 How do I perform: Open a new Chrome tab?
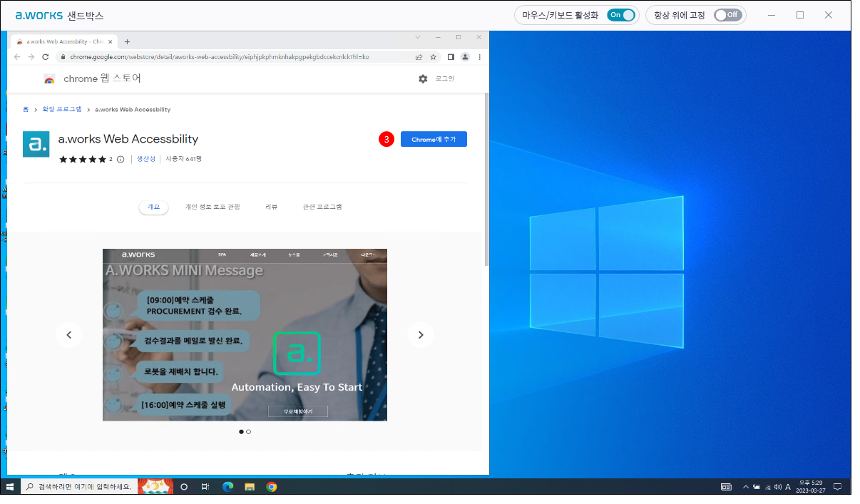127,41
